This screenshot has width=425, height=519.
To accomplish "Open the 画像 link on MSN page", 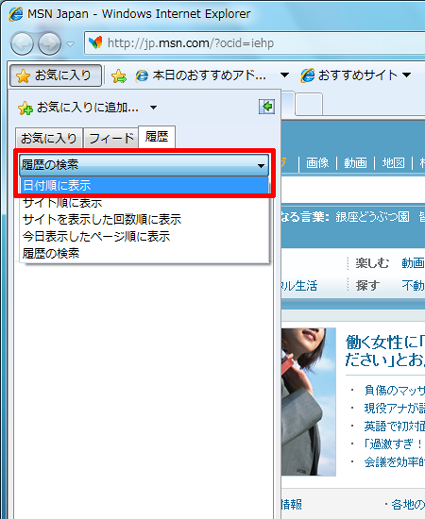I will (x=317, y=163).
